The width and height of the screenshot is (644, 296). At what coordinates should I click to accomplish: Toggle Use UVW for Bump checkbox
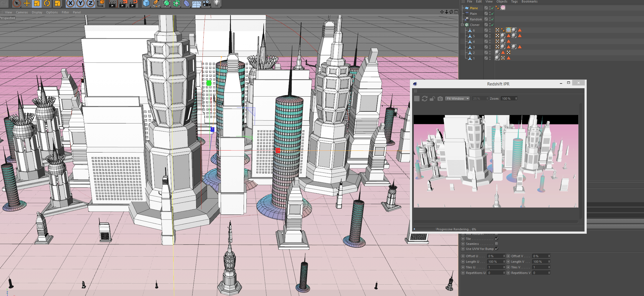click(496, 249)
